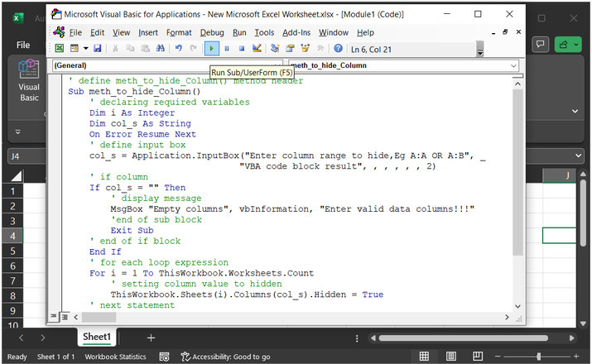This screenshot has height=364, width=592.
Task: Click Workbook Statistics in the status bar
Action: [115, 357]
